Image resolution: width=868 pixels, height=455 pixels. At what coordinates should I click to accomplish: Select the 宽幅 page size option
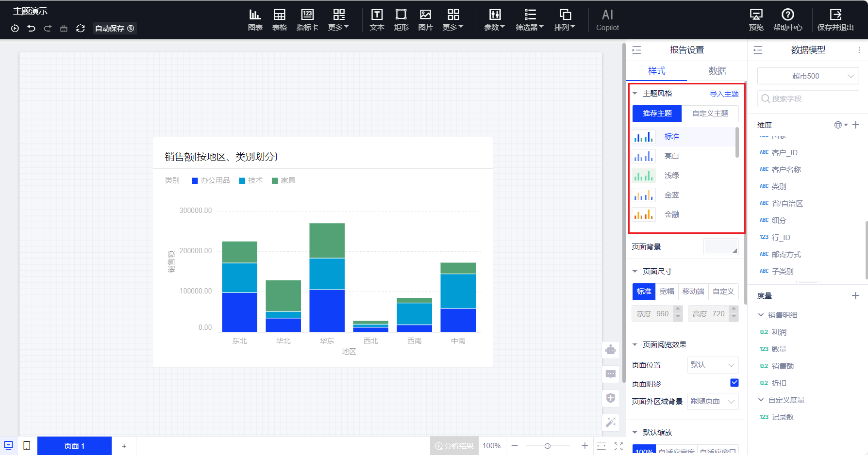tap(667, 292)
